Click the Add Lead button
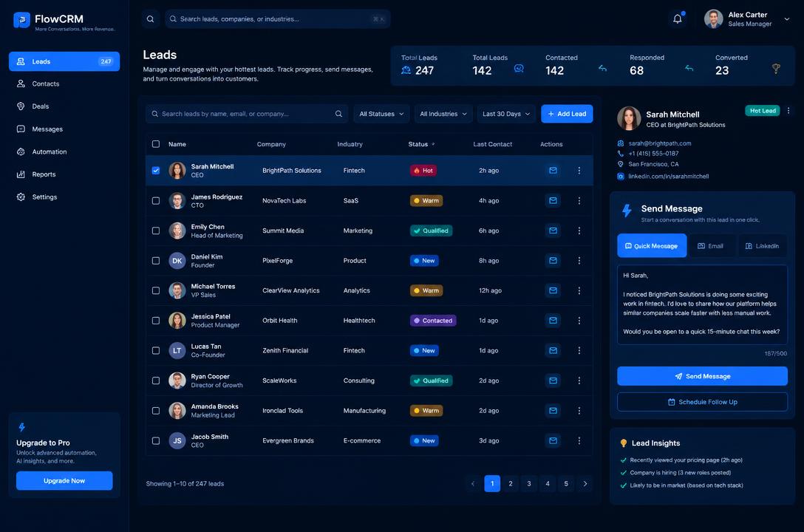 coord(567,114)
